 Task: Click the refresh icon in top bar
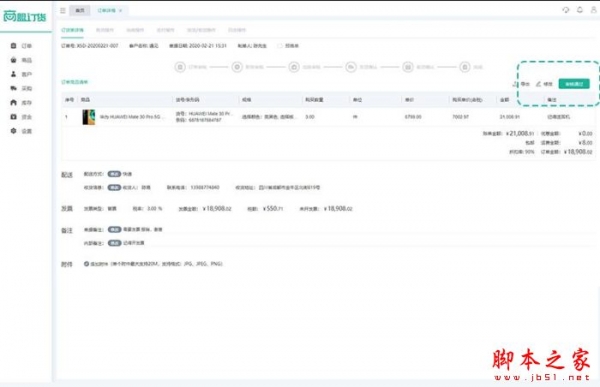click(566, 10)
